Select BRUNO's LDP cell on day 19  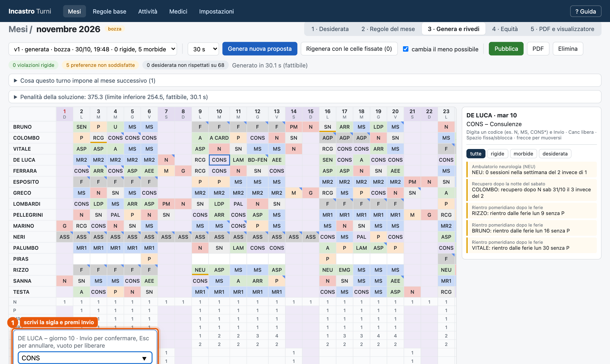click(378, 127)
